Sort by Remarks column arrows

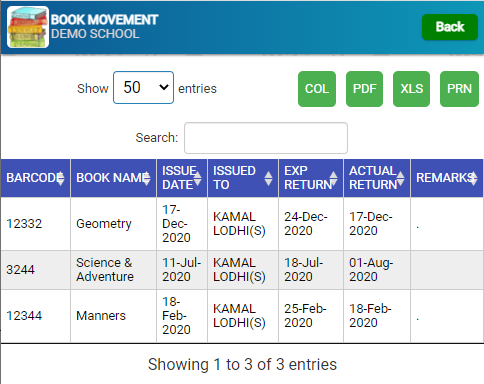pyautogui.click(x=474, y=178)
